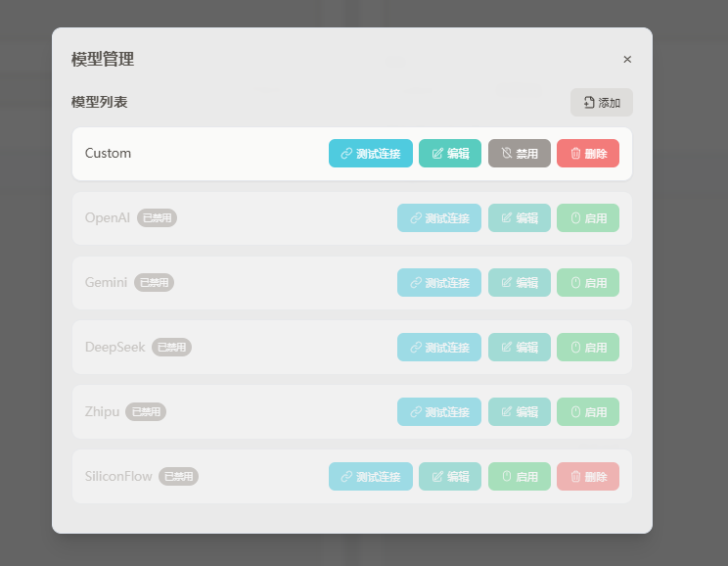Test connection for Gemini model

438,283
